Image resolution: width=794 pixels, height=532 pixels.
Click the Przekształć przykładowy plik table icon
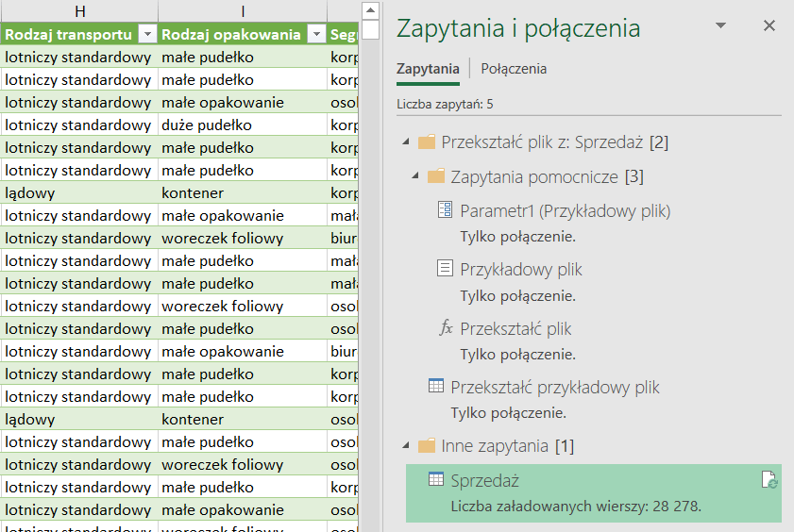coord(436,387)
